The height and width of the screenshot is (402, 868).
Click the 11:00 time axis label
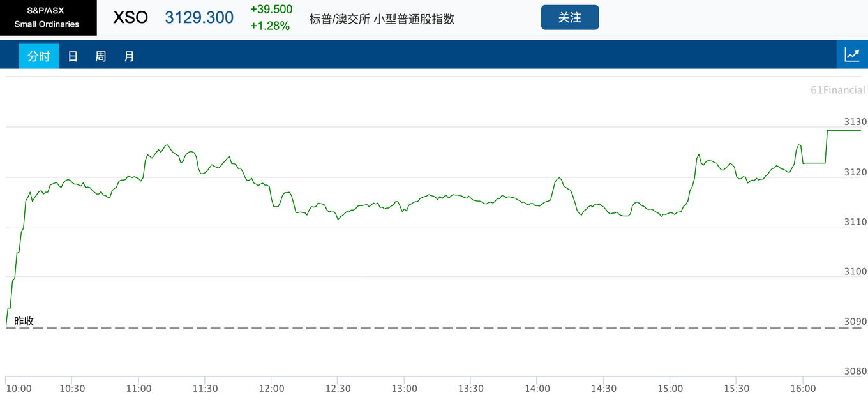139,389
